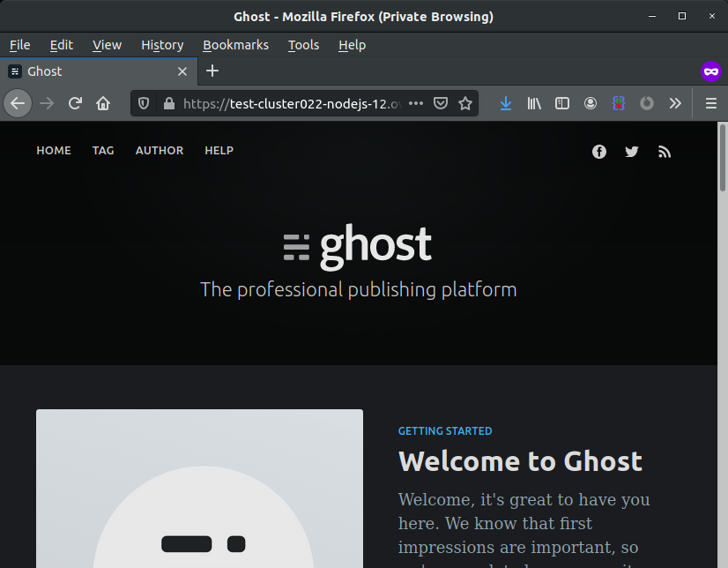Viewport: 728px width, 568px height.
Task: Toggle tracking protection via the shield icon
Action: tap(143, 103)
